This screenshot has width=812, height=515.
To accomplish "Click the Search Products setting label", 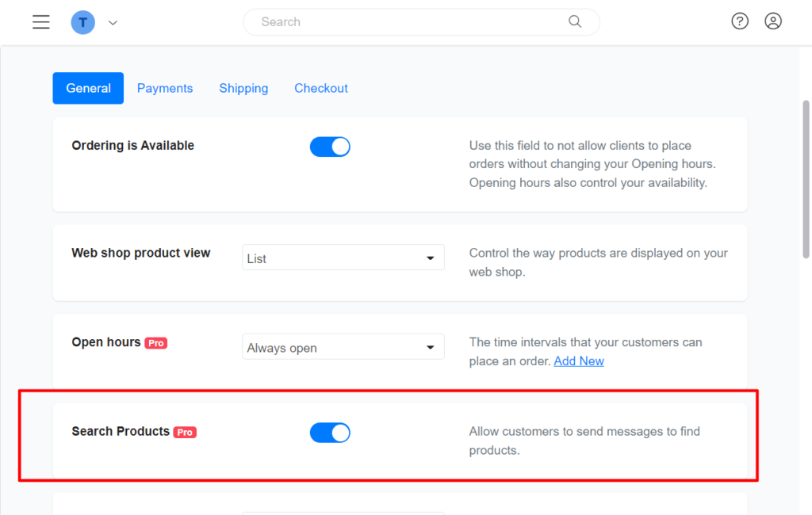I will tap(121, 432).
